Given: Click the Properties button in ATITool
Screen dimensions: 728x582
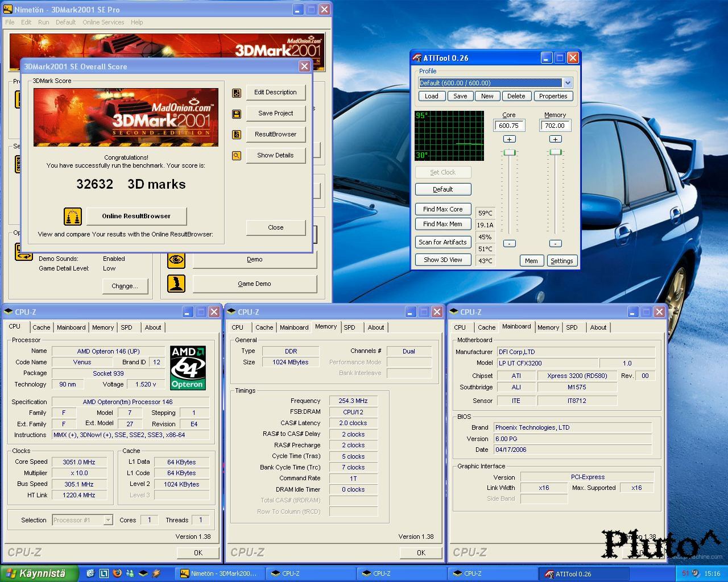Looking at the screenshot, I should coord(553,96).
